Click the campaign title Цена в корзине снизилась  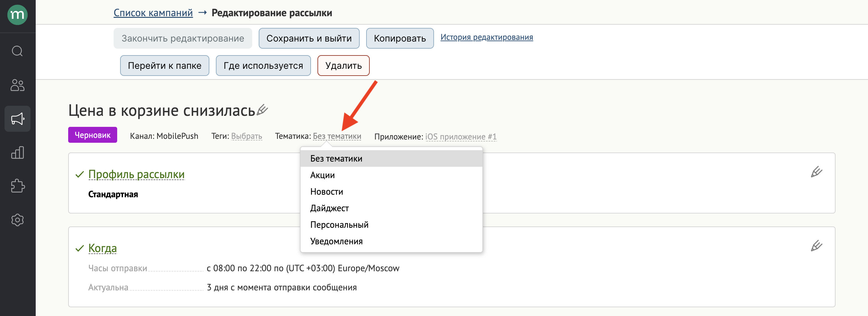click(162, 110)
